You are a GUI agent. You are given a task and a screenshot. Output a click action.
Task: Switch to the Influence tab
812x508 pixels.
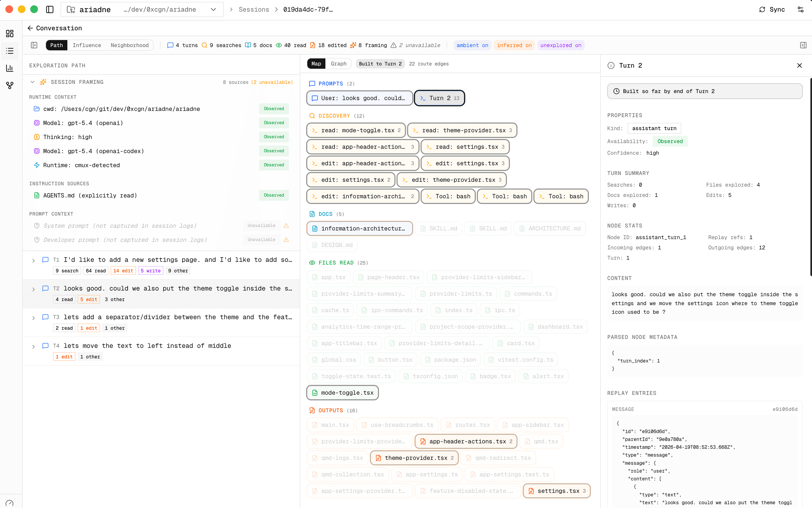87,45
